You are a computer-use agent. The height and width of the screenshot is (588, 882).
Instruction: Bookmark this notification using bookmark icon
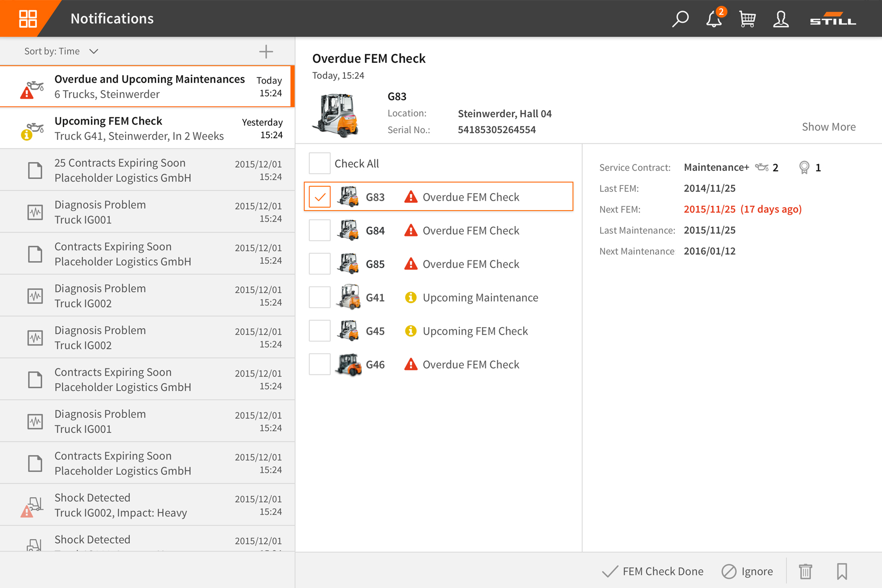coord(842,571)
